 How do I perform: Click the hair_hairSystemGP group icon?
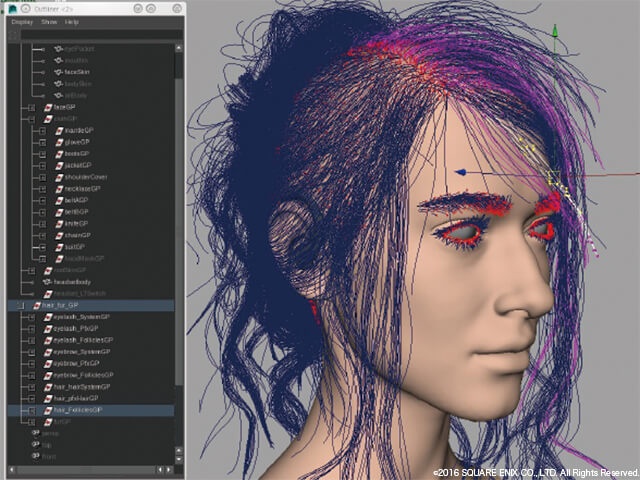[48, 387]
